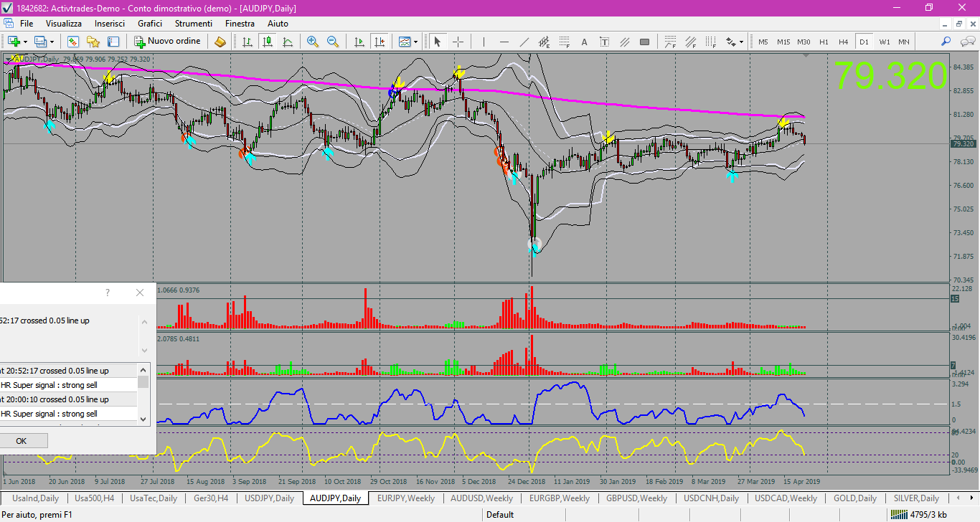Click alert list scroll-up arrow
Viewport: 980px width, 522px height.
[x=143, y=370]
